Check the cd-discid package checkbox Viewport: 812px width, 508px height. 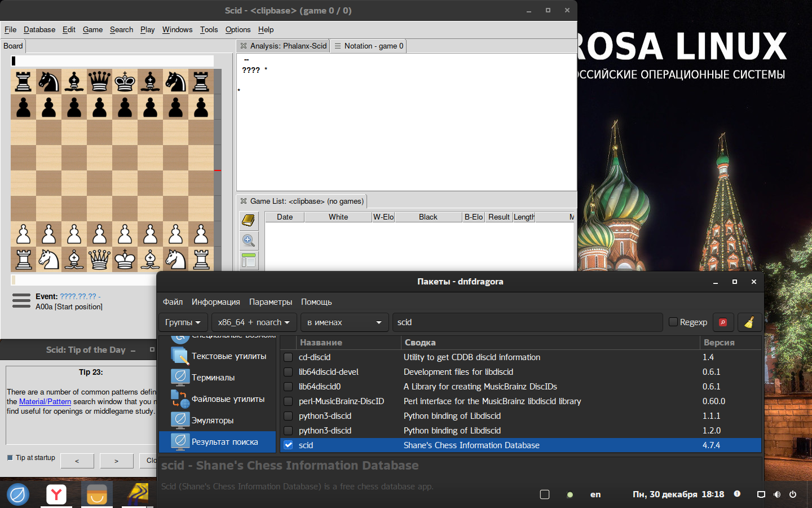click(x=288, y=357)
